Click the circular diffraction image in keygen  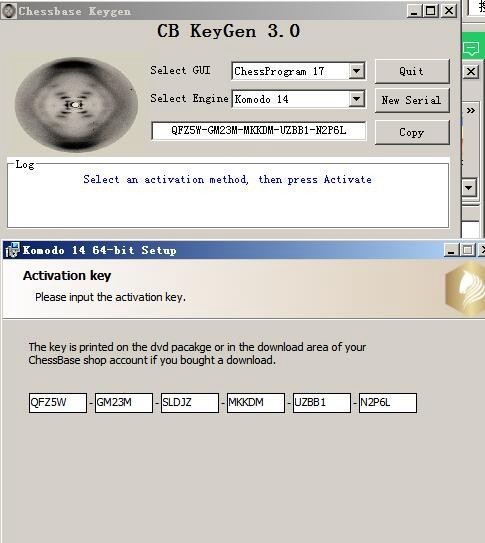(x=76, y=105)
